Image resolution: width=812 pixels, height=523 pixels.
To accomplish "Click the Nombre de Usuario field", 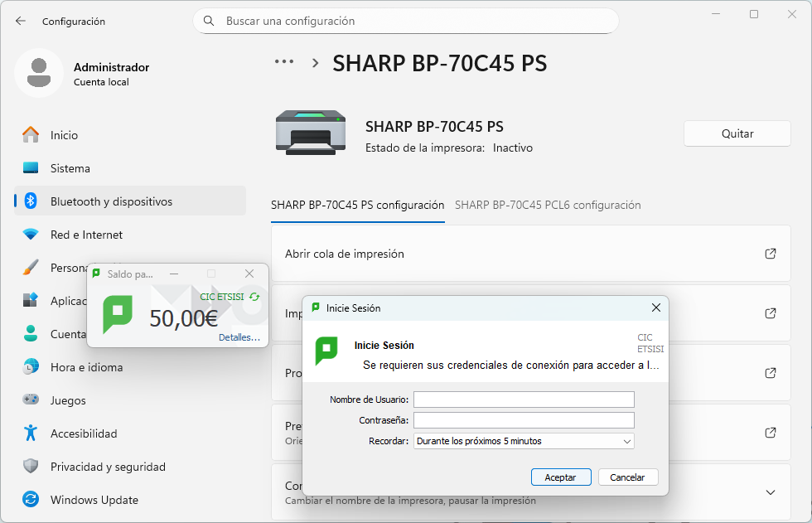I will [524, 400].
